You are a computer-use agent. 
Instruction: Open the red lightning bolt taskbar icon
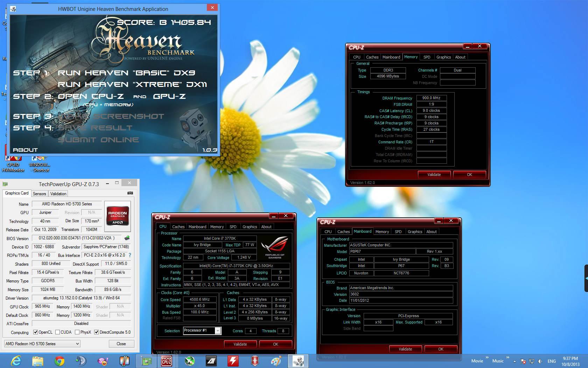[x=233, y=361]
